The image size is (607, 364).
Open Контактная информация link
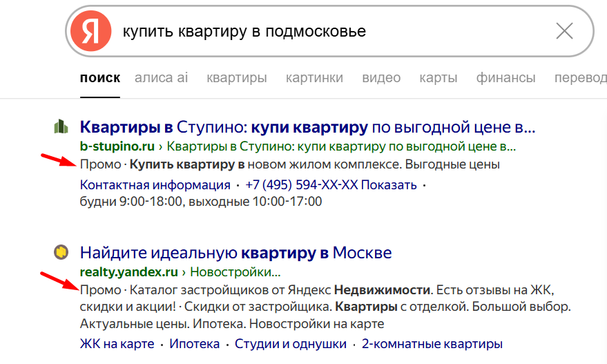tap(155, 185)
